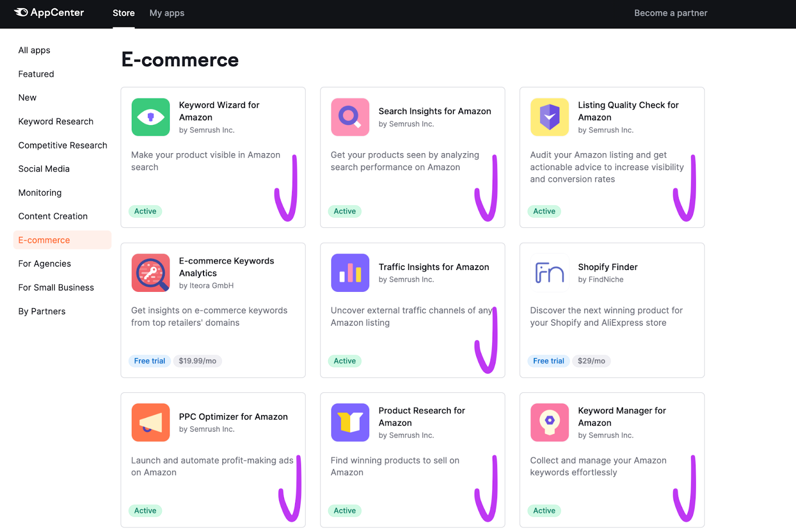Viewport: 796px width, 532px height.
Task: Click the Traffic Insights bar chart icon
Action: 350,272
